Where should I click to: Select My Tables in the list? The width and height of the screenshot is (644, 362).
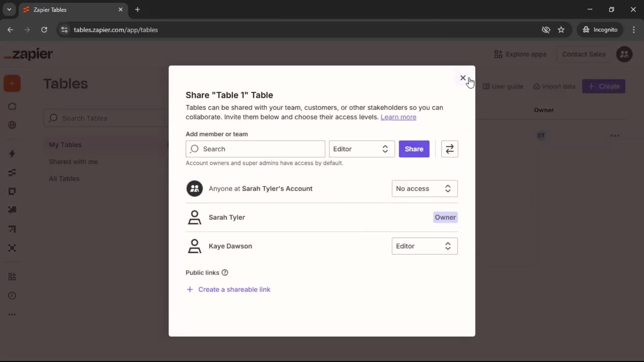coord(65,145)
